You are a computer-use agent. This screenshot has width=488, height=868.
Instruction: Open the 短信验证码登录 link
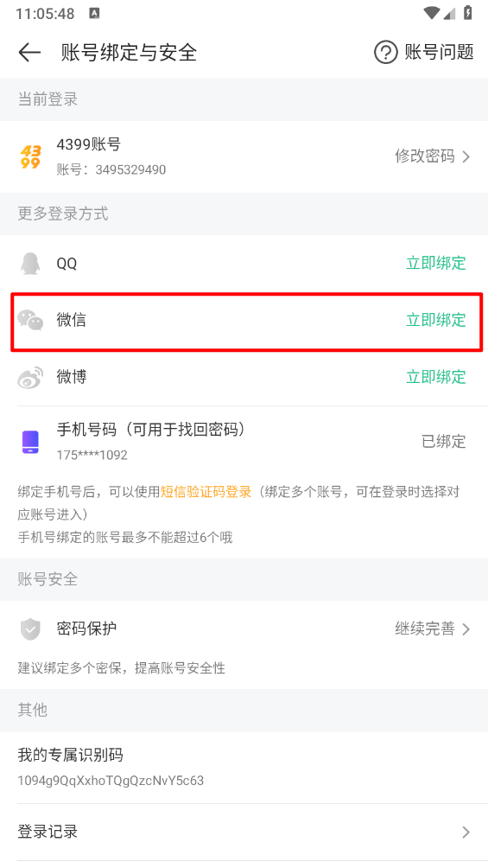pos(206,492)
